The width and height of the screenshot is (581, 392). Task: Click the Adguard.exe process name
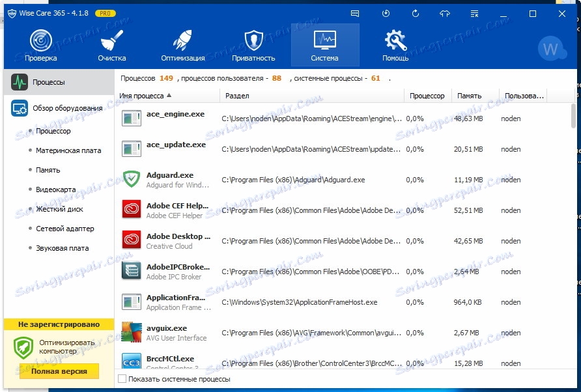tap(170, 175)
